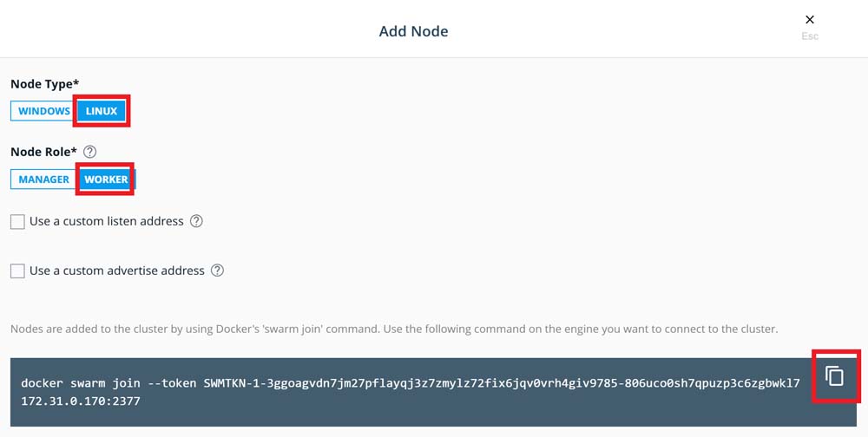Open help for custom advertise address
The image size is (868, 437).
[218, 271]
